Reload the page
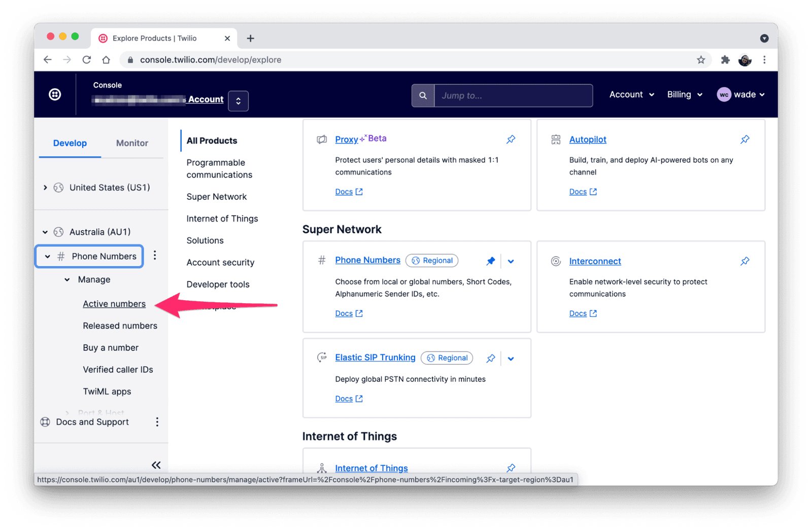812x531 pixels. pos(87,60)
